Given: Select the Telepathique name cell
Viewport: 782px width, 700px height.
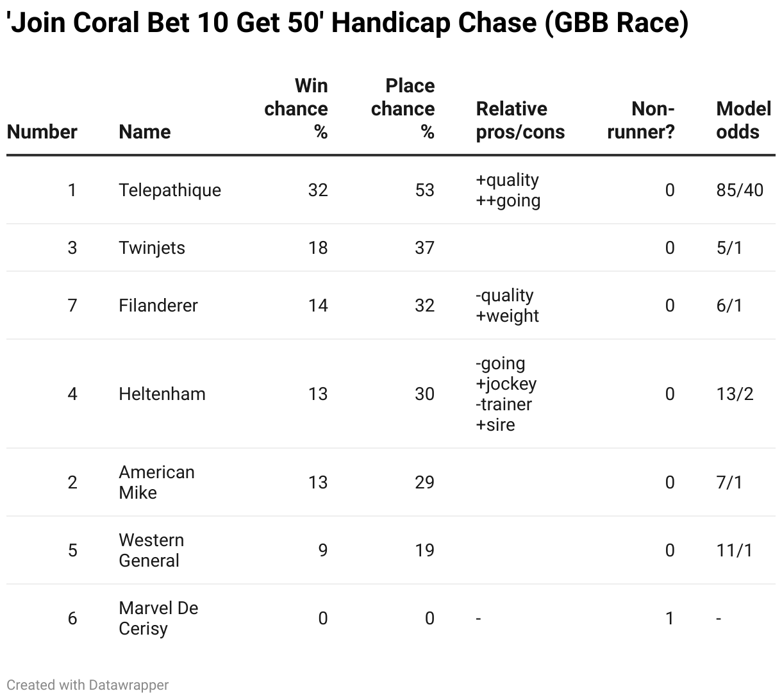Looking at the screenshot, I should 170,190.
